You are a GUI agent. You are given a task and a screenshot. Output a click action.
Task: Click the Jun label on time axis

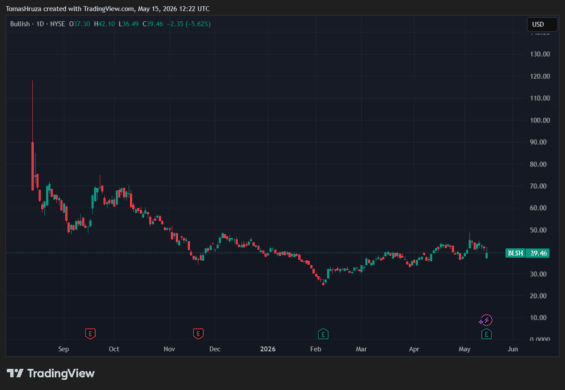click(x=513, y=349)
